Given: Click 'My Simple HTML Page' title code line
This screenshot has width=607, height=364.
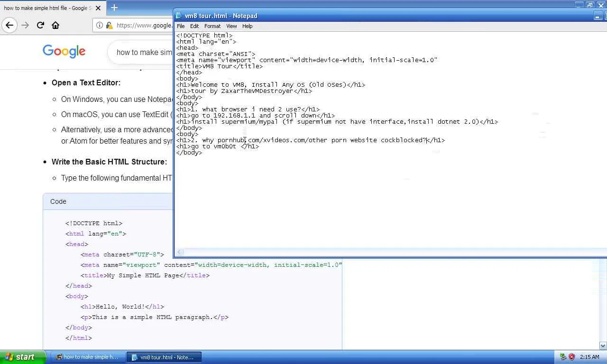Looking at the screenshot, I should [145, 275].
